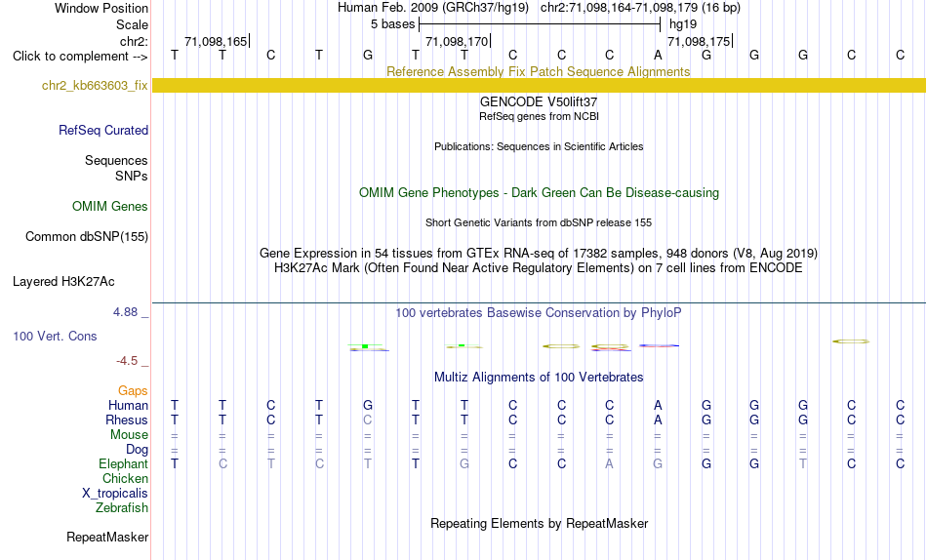This screenshot has height=560, width=927.
Task: Click the 'chr2:71,098,164-71,098,179 (16 bp)' position text
Action: tap(640, 8)
